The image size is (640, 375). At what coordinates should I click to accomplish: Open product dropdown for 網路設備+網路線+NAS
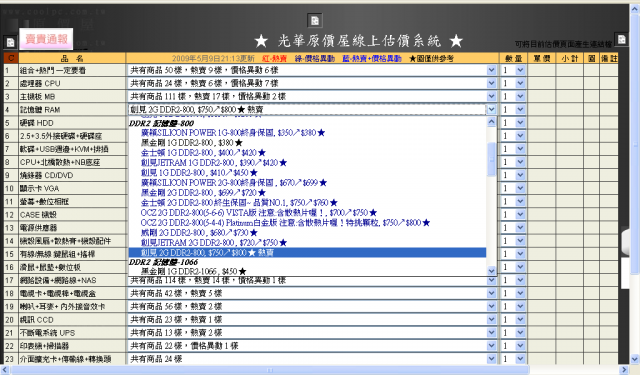491,280
